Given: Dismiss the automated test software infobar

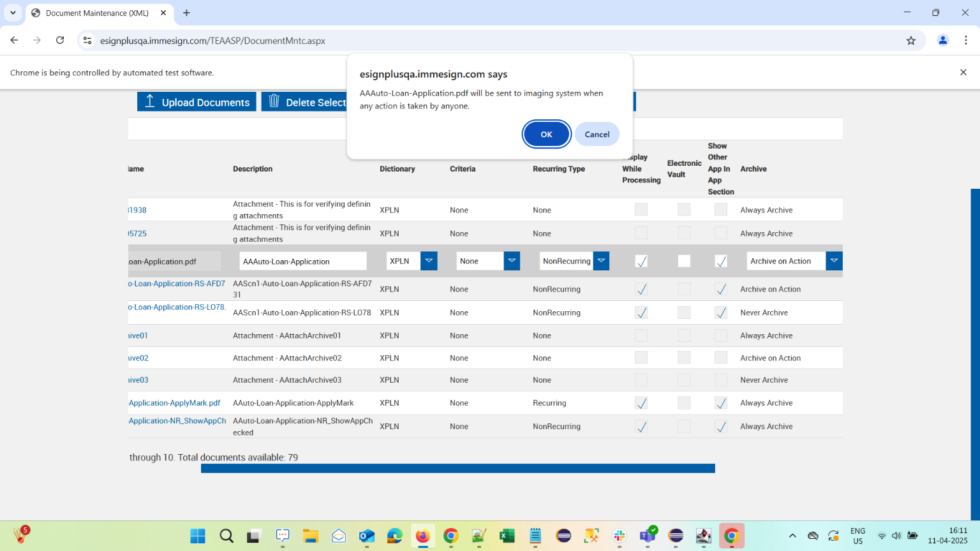Looking at the screenshot, I should click(x=963, y=73).
